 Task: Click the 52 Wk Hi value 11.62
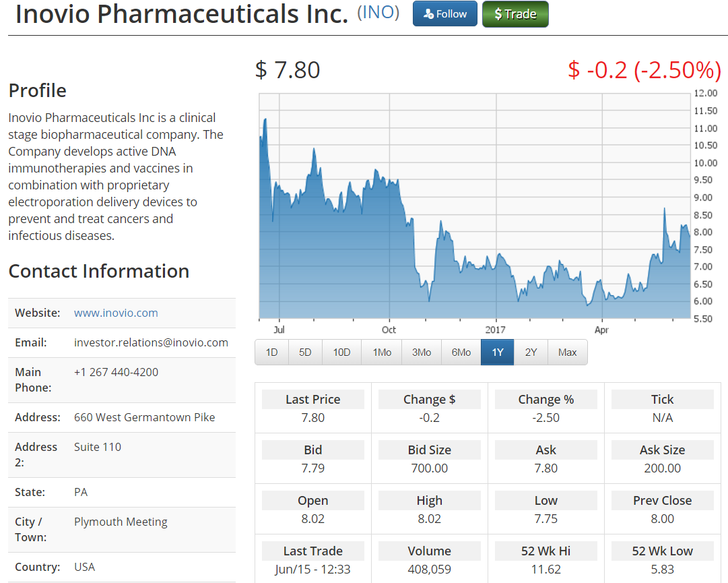coord(546,570)
